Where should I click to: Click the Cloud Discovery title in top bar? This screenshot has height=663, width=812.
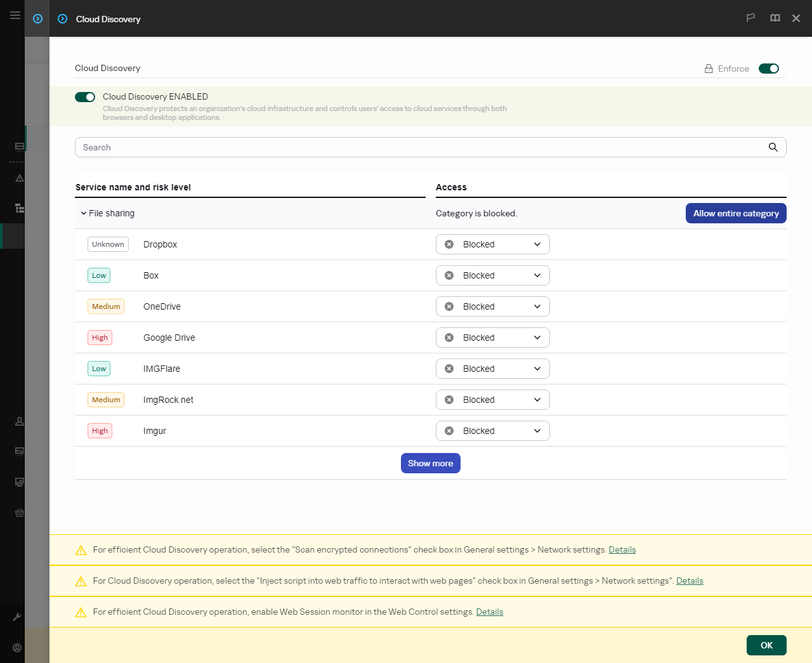point(108,19)
